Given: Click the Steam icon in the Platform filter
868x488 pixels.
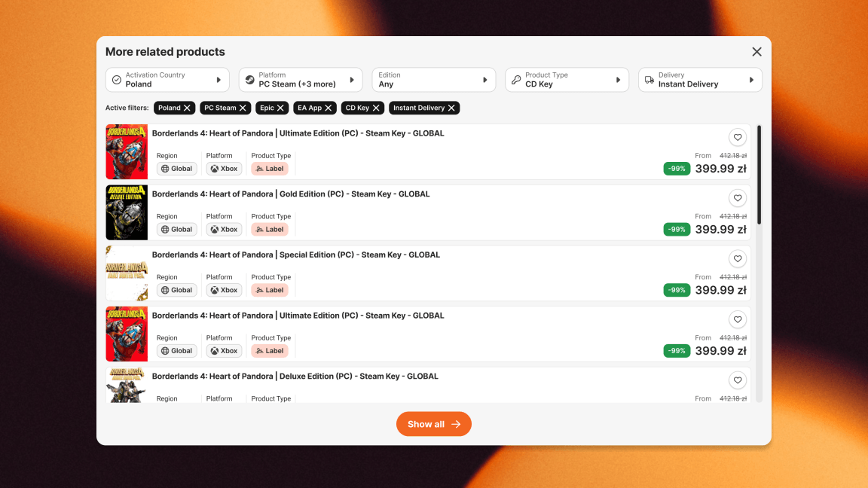Looking at the screenshot, I should (249, 79).
